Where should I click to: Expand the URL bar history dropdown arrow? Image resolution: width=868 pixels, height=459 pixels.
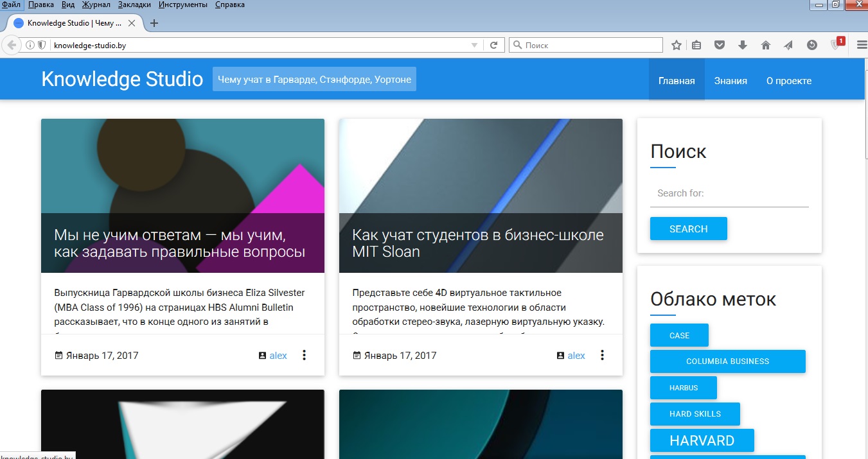point(475,45)
